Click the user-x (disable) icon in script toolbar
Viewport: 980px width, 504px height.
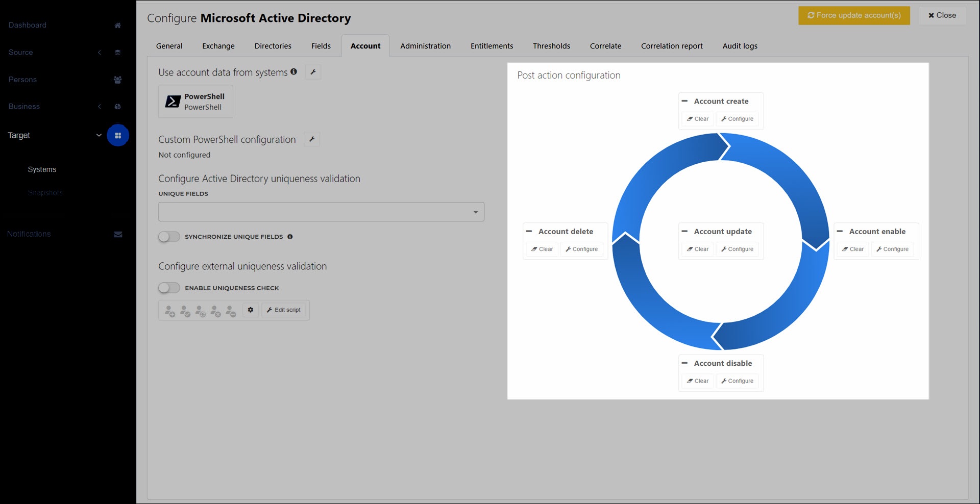pos(216,311)
